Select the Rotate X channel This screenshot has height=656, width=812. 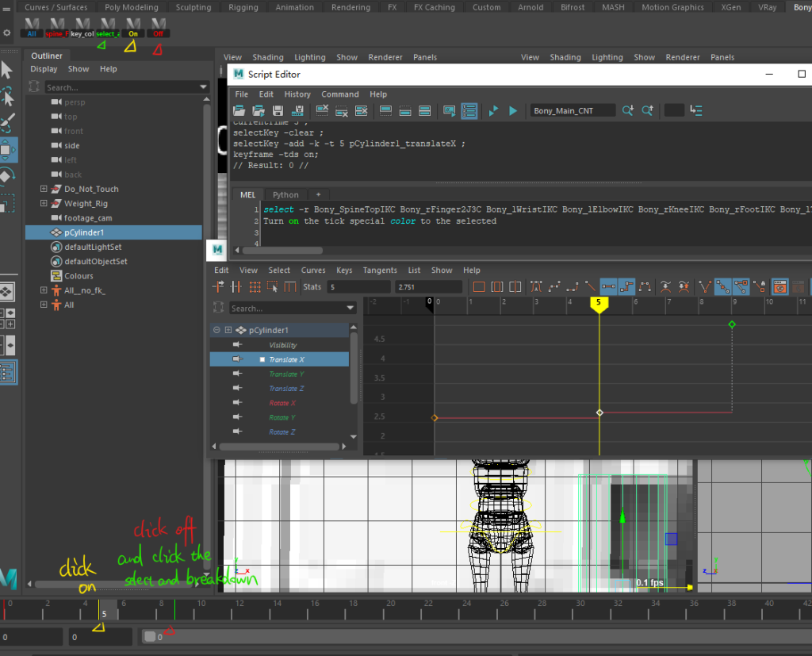point(282,403)
